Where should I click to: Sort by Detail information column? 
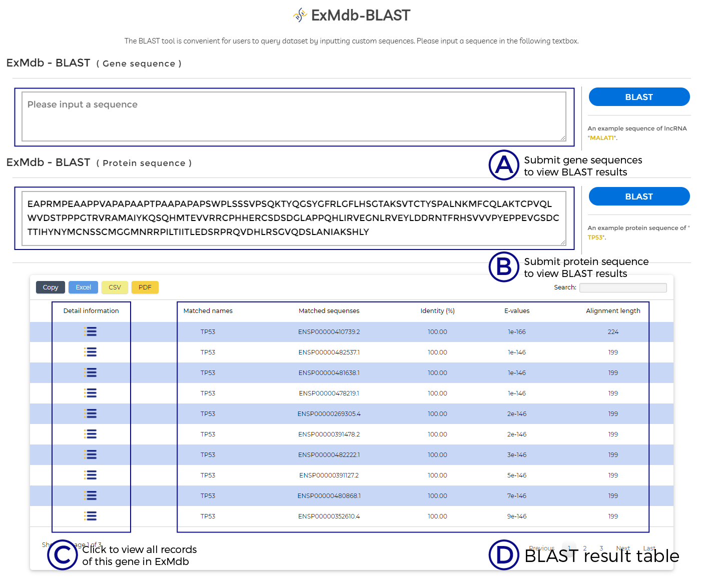tap(91, 311)
